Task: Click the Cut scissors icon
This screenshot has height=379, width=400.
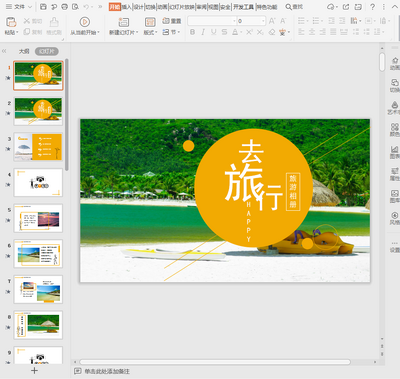Action: tap(27, 21)
